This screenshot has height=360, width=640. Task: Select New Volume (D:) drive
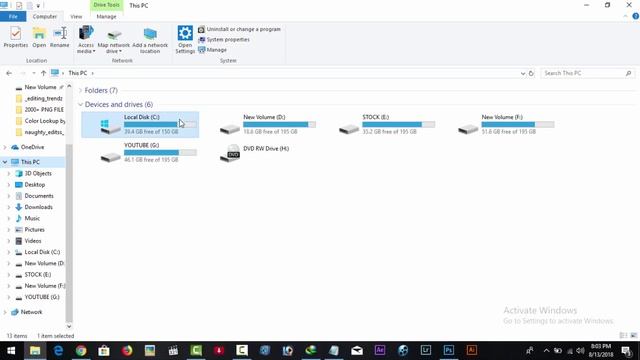click(x=268, y=124)
